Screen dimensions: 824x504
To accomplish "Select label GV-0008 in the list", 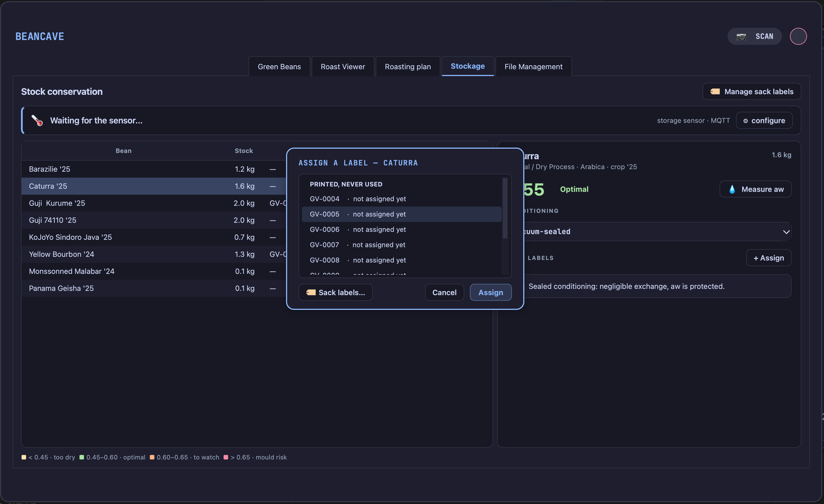I will coord(401,260).
